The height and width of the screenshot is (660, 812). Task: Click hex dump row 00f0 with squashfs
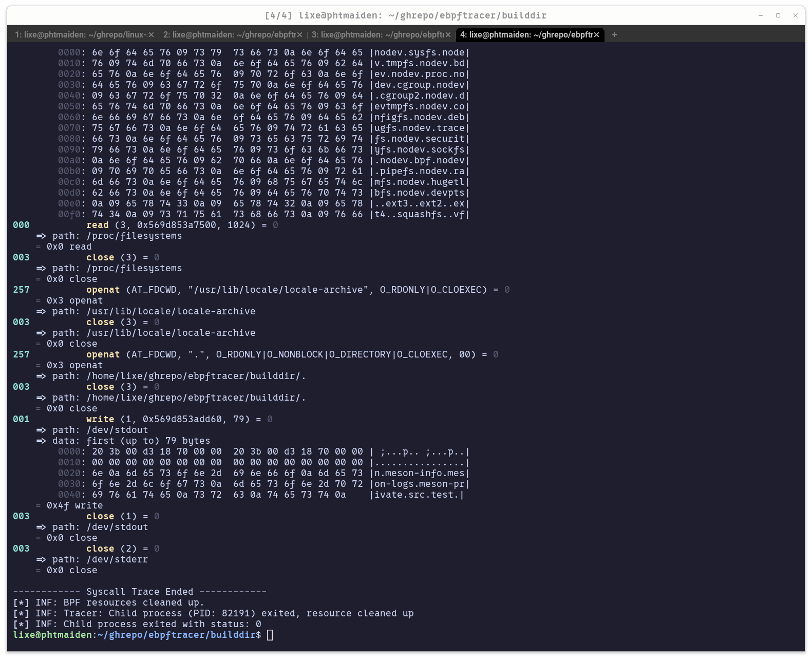click(263, 214)
